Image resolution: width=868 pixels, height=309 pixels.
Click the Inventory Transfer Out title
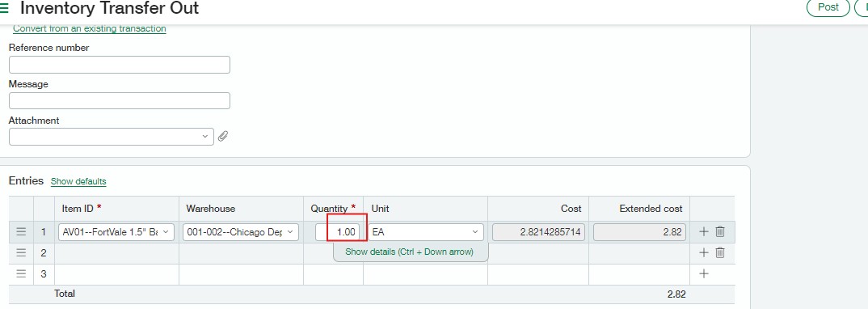tap(110, 8)
